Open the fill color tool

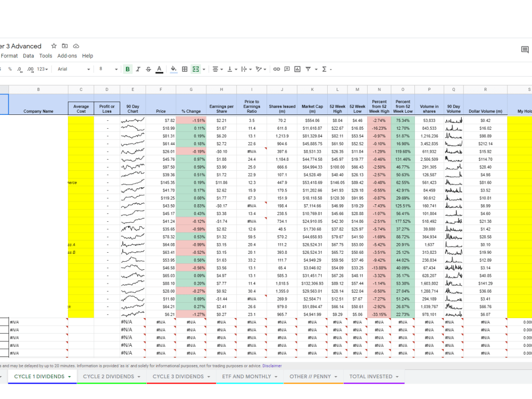click(x=174, y=69)
